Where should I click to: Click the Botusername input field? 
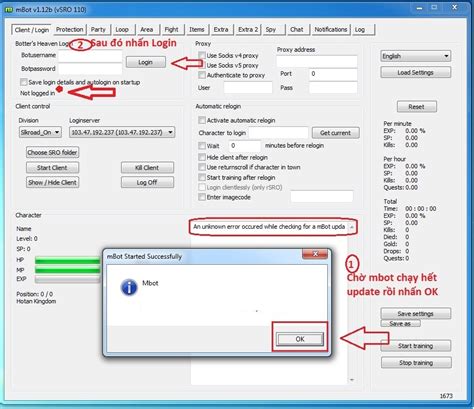(90, 55)
